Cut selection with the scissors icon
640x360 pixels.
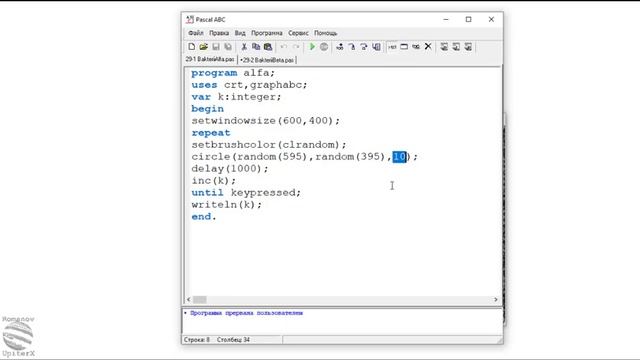click(244, 47)
